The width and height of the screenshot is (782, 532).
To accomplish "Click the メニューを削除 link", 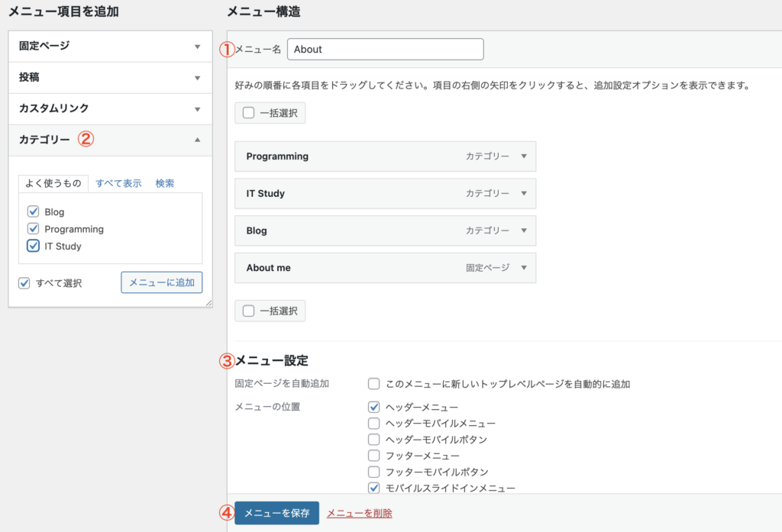I will [x=359, y=513].
